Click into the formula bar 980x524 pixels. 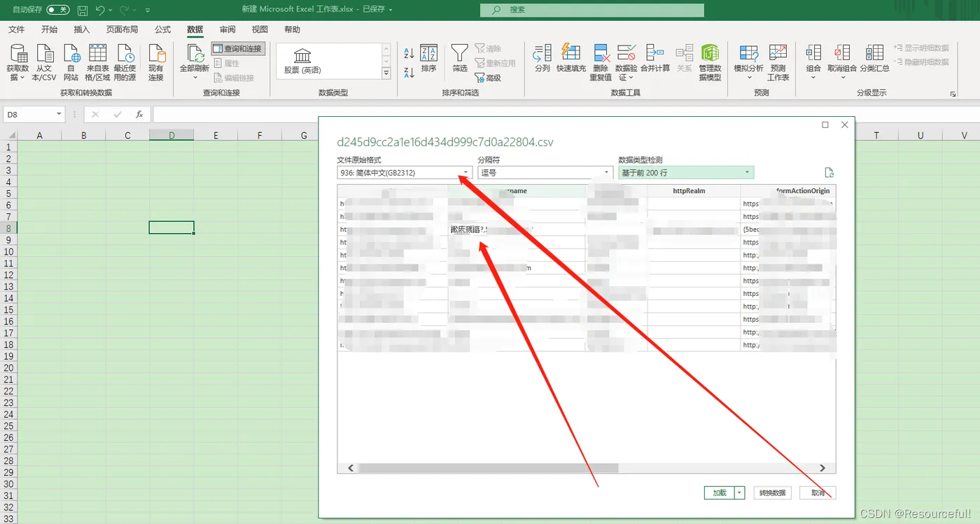pos(566,114)
